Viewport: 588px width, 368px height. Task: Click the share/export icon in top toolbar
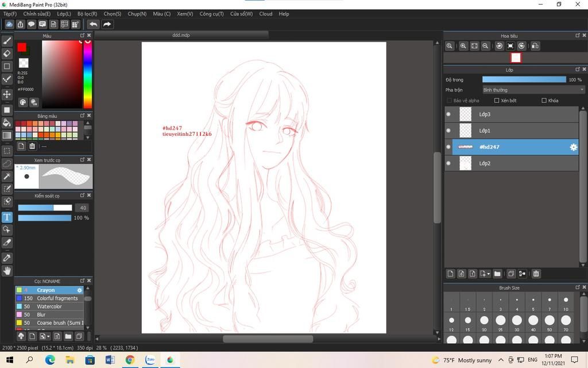click(20, 24)
